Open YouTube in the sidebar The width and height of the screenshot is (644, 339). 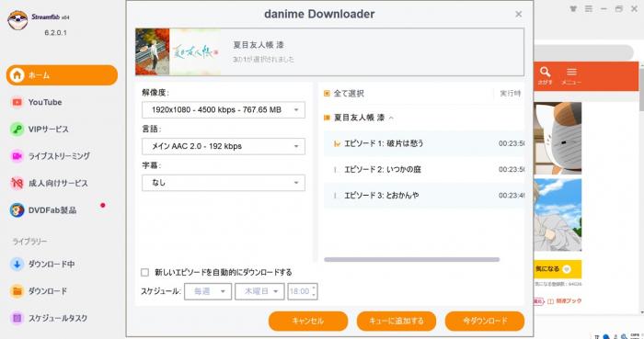pyautogui.click(x=45, y=102)
